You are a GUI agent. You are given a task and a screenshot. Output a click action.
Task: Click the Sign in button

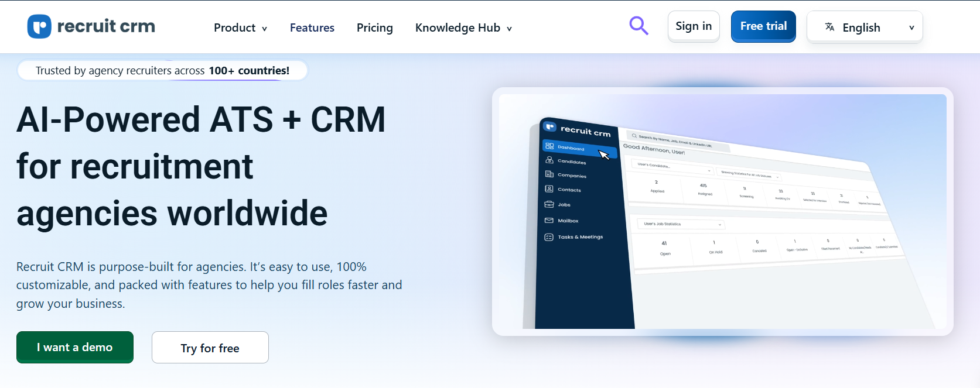pos(694,26)
